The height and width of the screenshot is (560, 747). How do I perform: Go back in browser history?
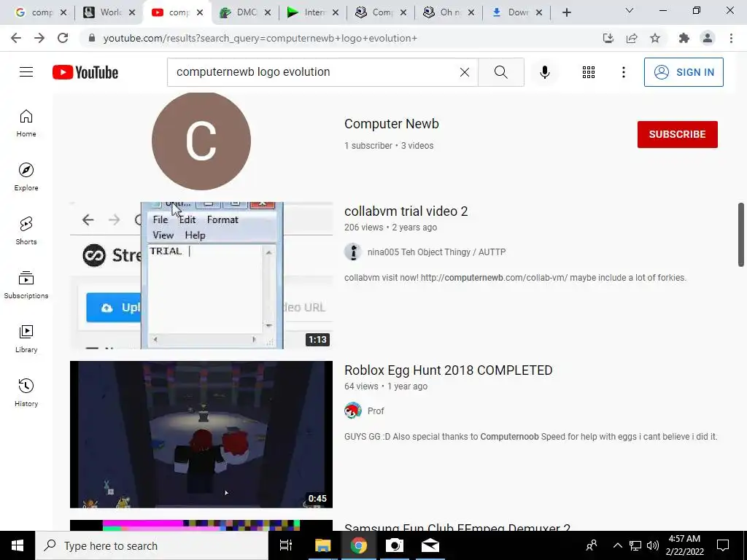pos(16,38)
